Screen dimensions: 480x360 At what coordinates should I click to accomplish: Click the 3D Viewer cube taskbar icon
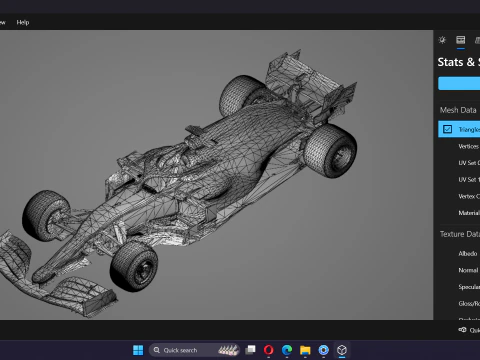pyautogui.click(x=342, y=350)
